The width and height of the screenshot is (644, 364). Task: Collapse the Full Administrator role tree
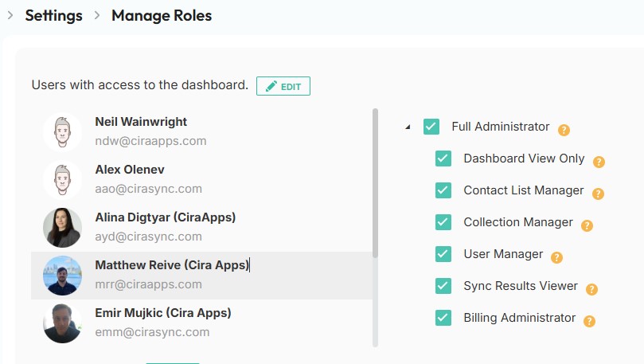pyautogui.click(x=408, y=127)
